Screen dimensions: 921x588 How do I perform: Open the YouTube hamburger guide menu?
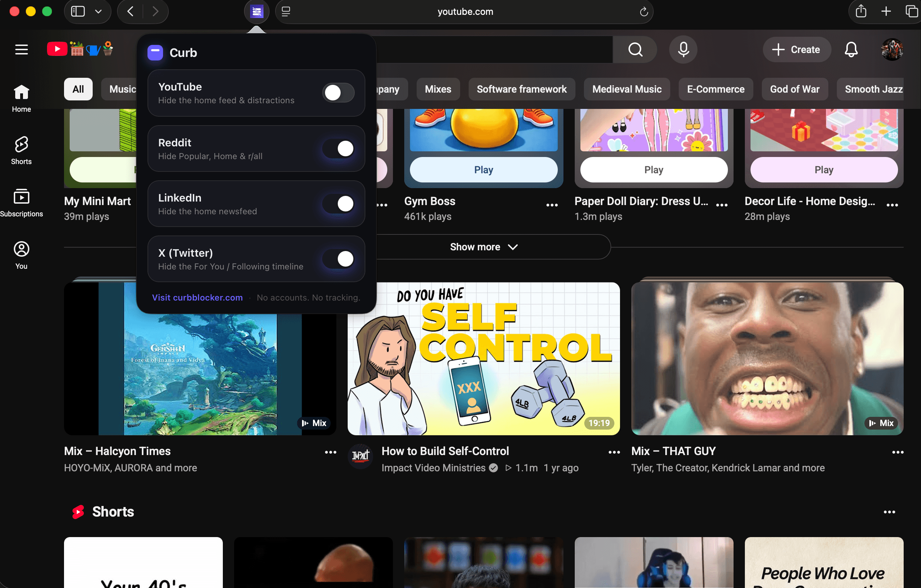click(x=22, y=50)
